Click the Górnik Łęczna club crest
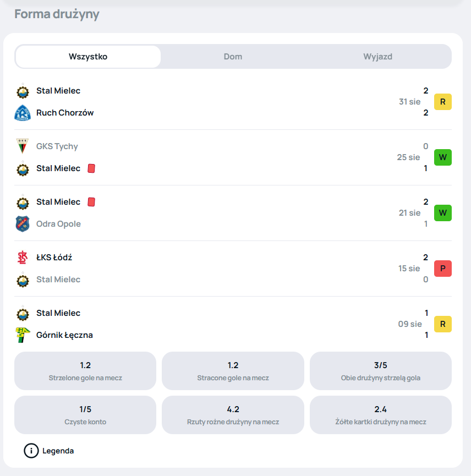 tap(23, 335)
